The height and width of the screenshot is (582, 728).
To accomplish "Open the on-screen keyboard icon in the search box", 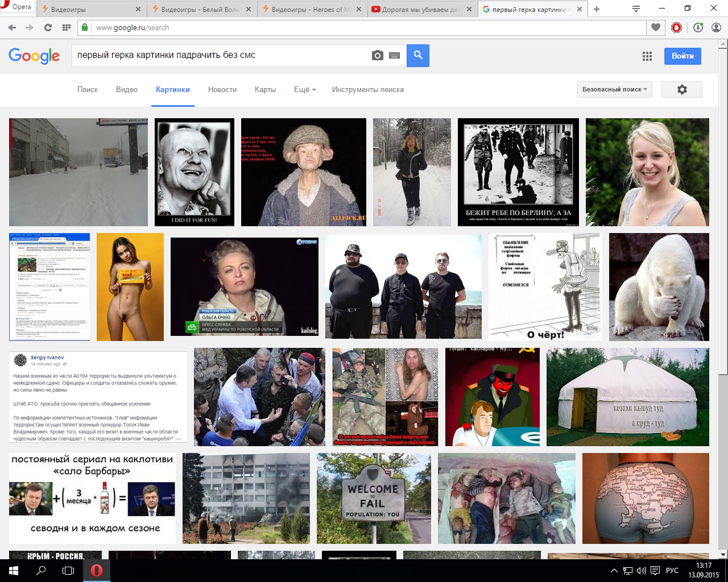I will tap(395, 55).
